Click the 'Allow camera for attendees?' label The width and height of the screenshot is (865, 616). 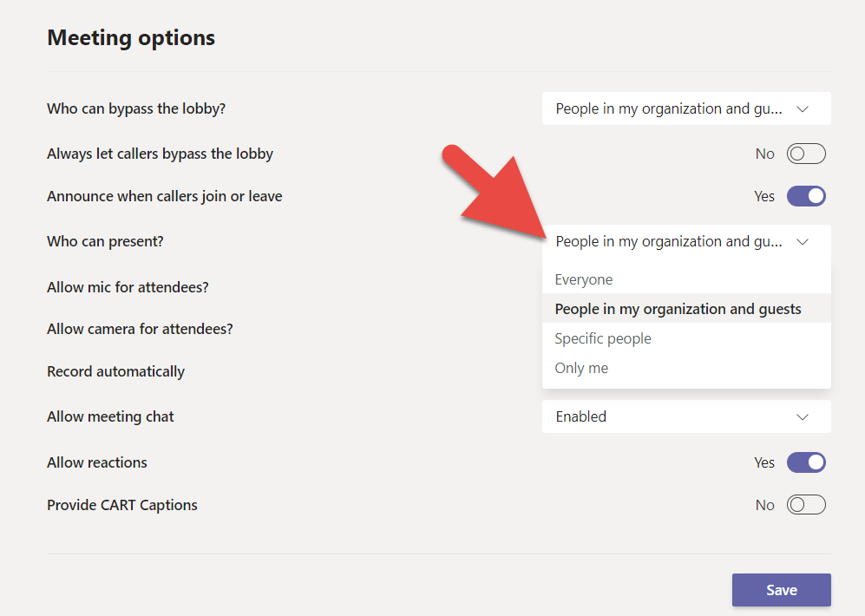point(140,329)
